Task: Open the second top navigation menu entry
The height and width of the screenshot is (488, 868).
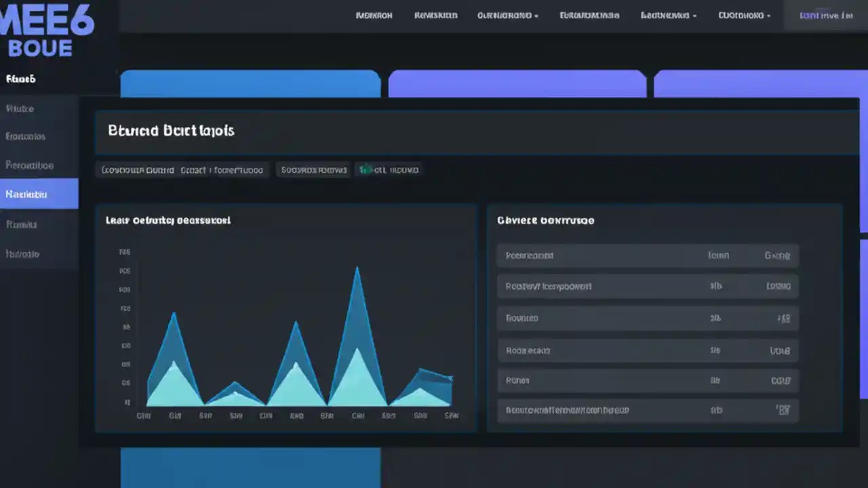Action: tap(435, 15)
